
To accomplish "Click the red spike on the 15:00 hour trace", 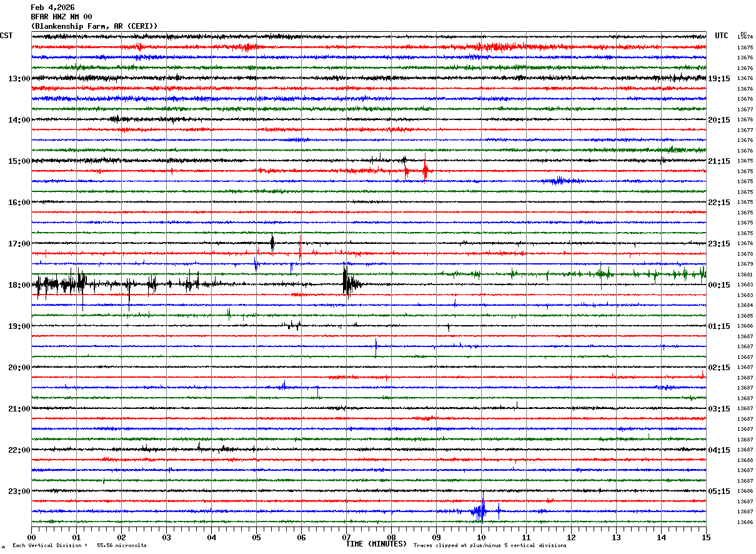I will point(425,168).
